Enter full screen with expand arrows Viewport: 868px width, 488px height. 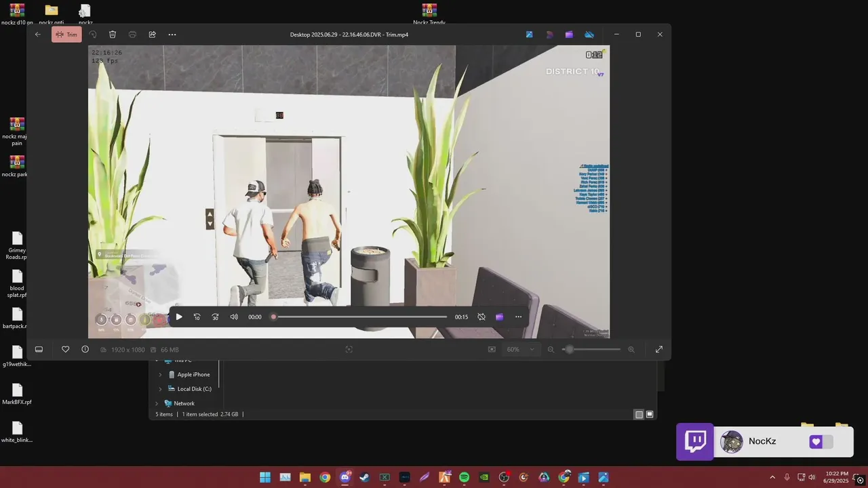tap(659, 350)
